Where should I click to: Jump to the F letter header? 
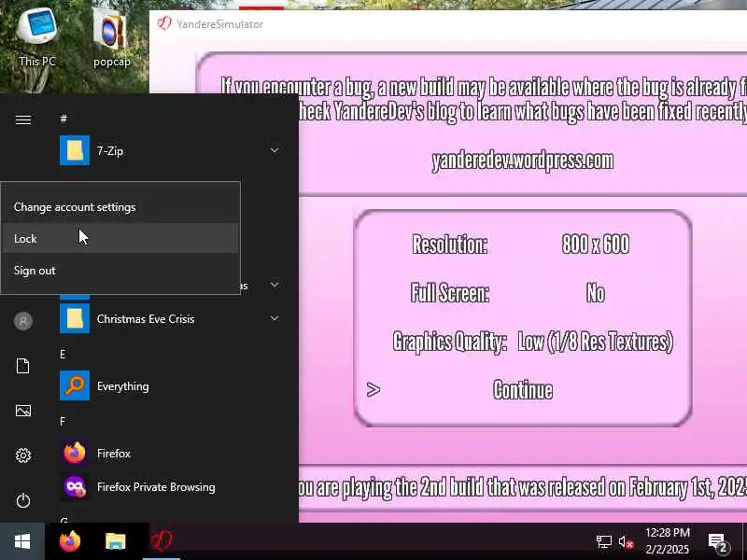[63, 422]
